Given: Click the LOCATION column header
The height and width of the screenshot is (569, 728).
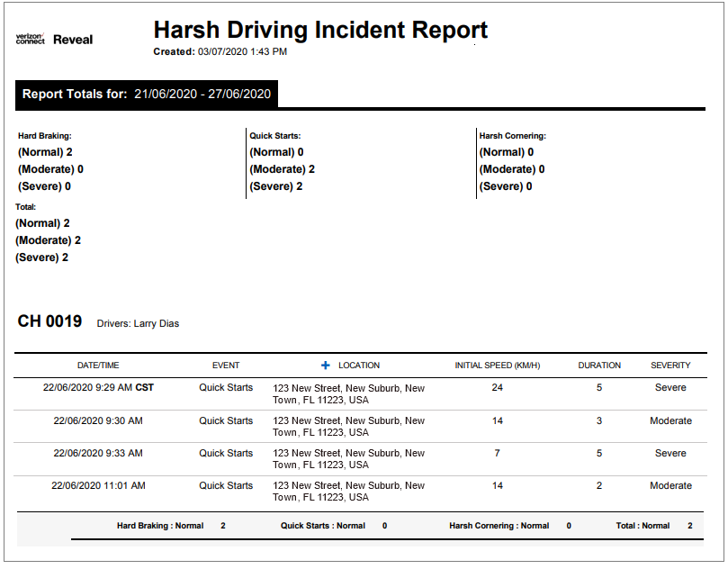Looking at the screenshot, I should click(x=359, y=366).
